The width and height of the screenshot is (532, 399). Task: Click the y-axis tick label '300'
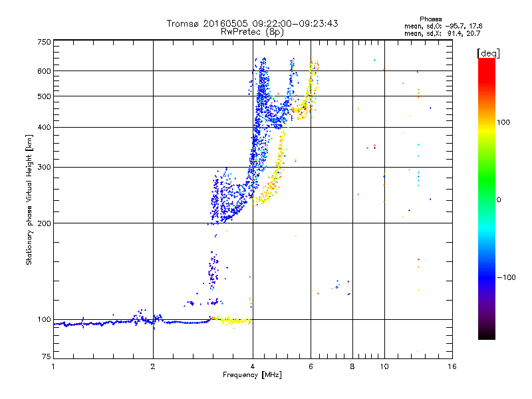[44, 168]
